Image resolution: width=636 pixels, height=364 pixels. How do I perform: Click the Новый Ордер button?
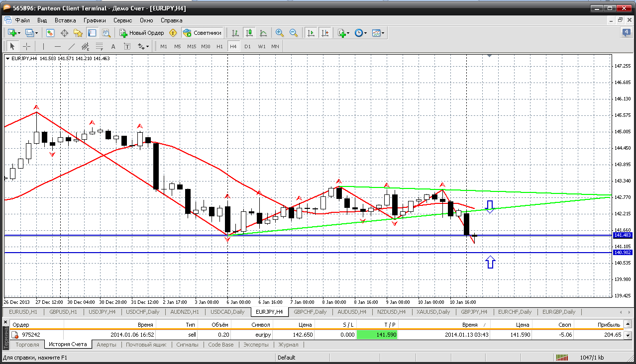coord(142,33)
